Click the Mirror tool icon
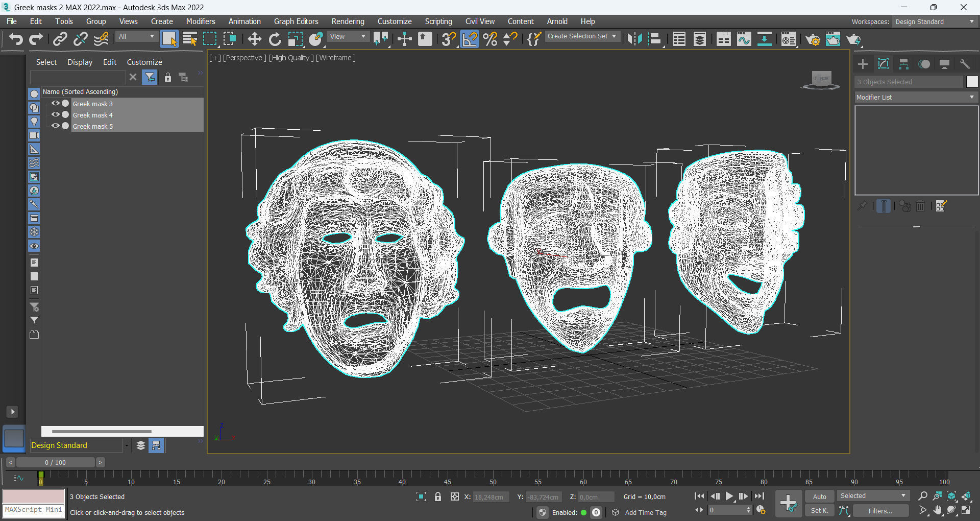980x521 pixels. pyautogui.click(x=634, y=39)
